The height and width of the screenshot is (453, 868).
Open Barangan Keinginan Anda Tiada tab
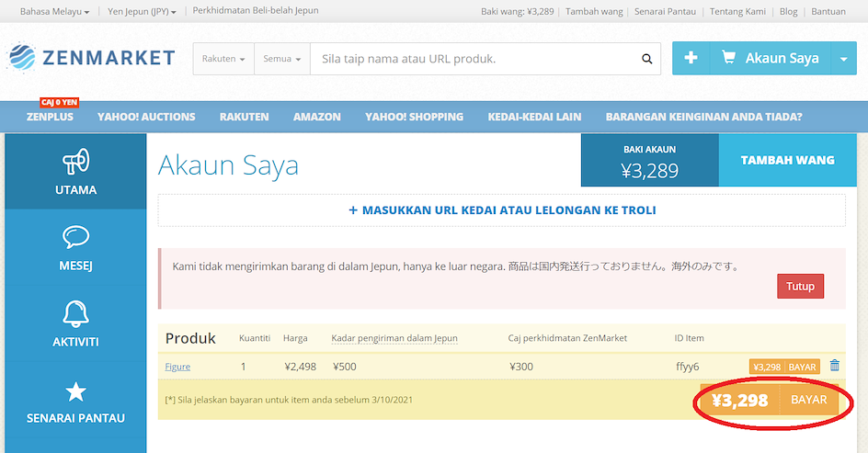[703, 117]
